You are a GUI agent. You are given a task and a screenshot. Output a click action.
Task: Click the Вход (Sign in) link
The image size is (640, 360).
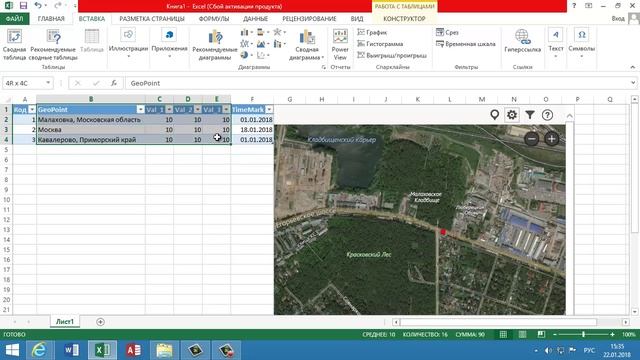pyautogui.click(x=618, y=19)
